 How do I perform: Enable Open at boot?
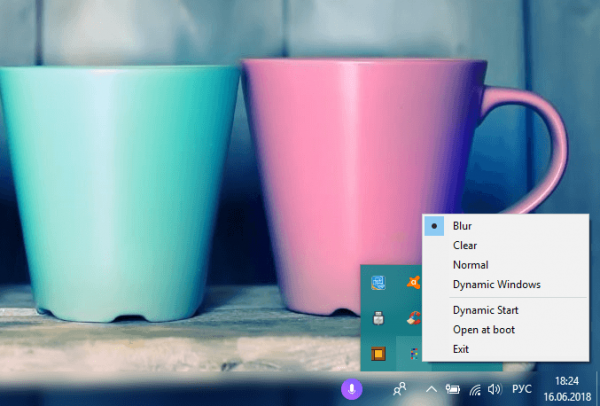[505, 329]
